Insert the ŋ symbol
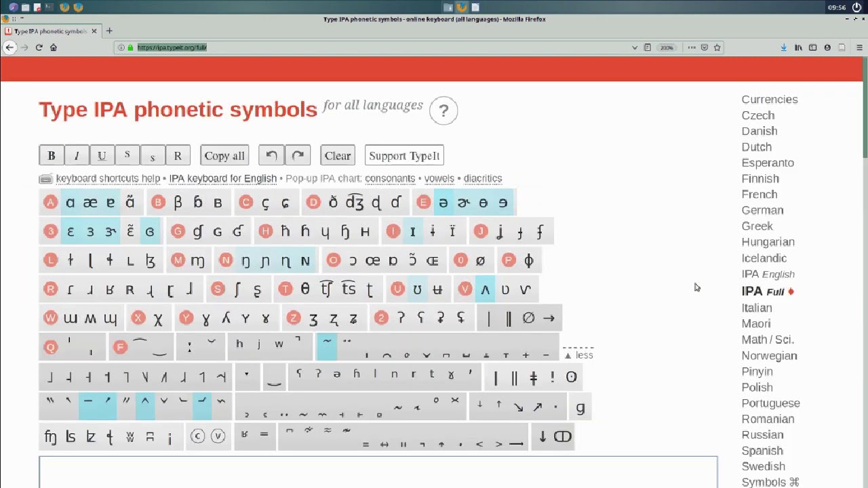The width and height of the screenshot is (868, 488). point(245,260)
